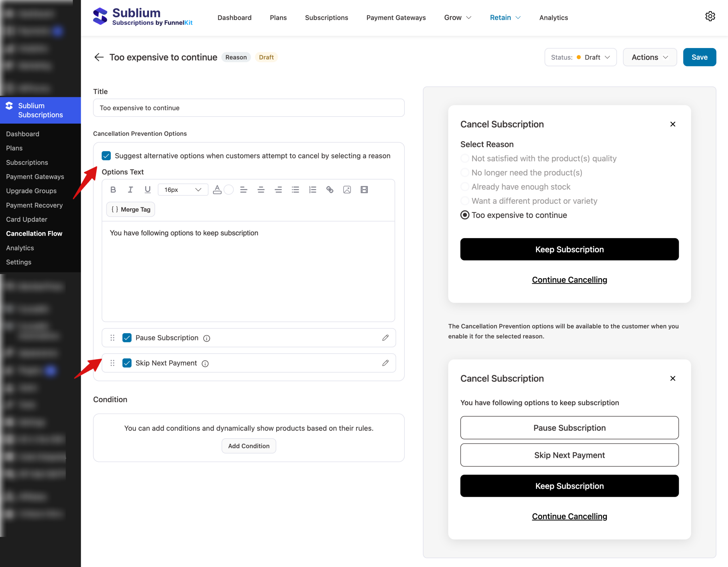The height and width of the screenshot is (567, 728).
Task: Expand the Actions menu
Action: coord(649,57)
